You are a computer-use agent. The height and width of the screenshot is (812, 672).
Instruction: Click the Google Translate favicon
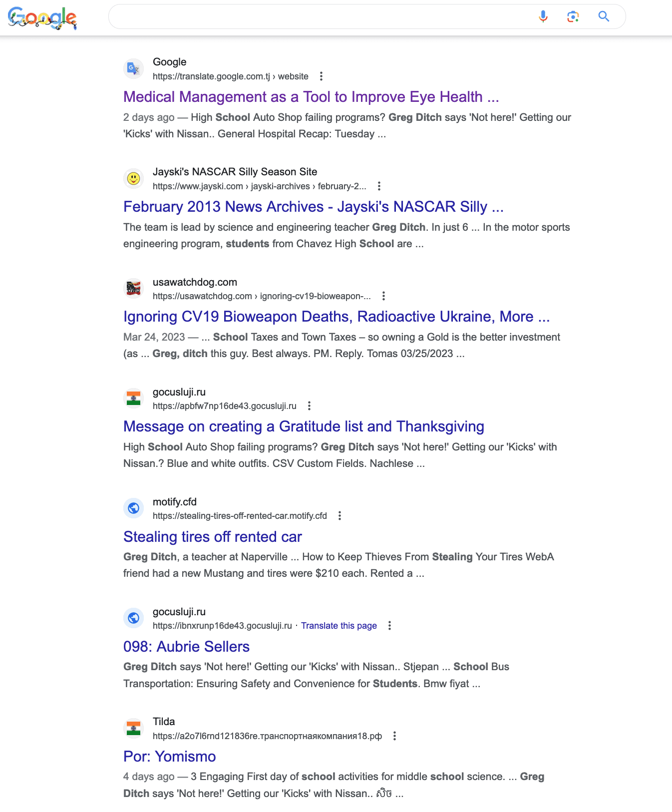[133, 68]
